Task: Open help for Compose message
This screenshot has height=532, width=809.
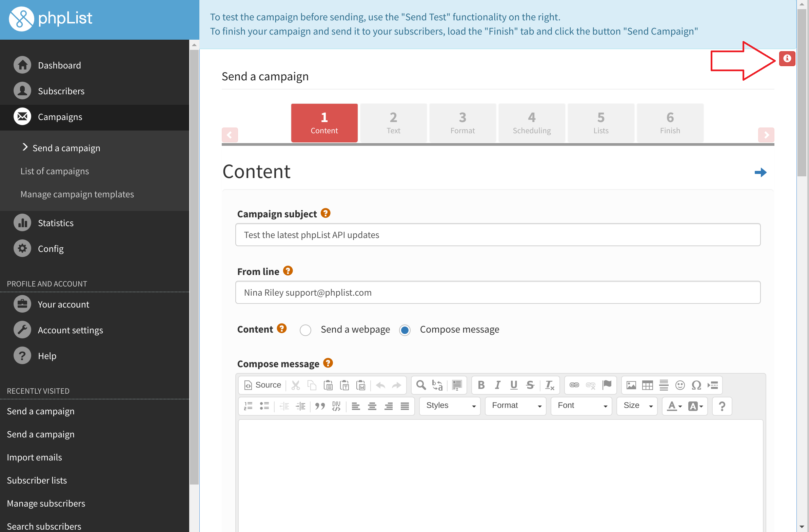Action: (328, 363)
